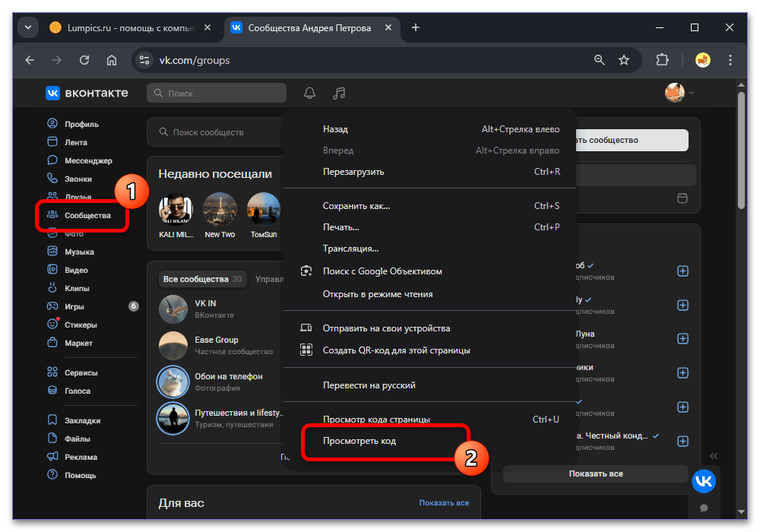This screenshot has height=532, width=760.
Task: Open Музыка in the sidebar
Action: 70,252
